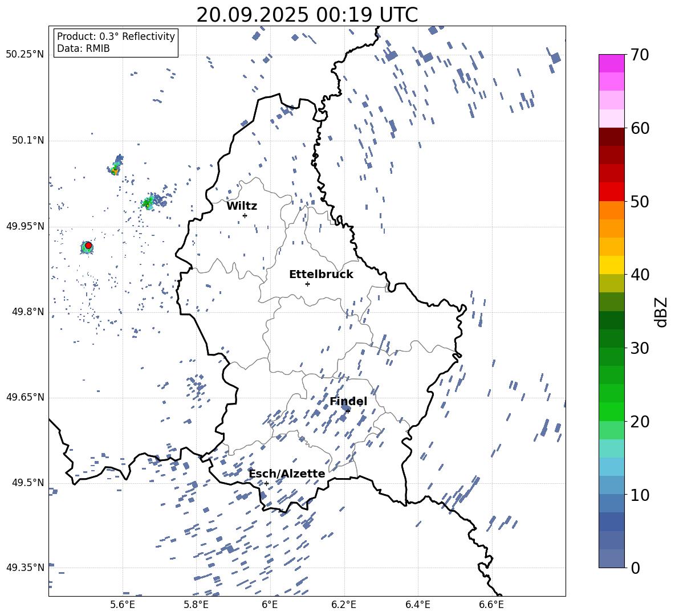Click the 60 tick on the colorbar
The width and height of the screenshot is (675, 616).
(x=640, y=128)
